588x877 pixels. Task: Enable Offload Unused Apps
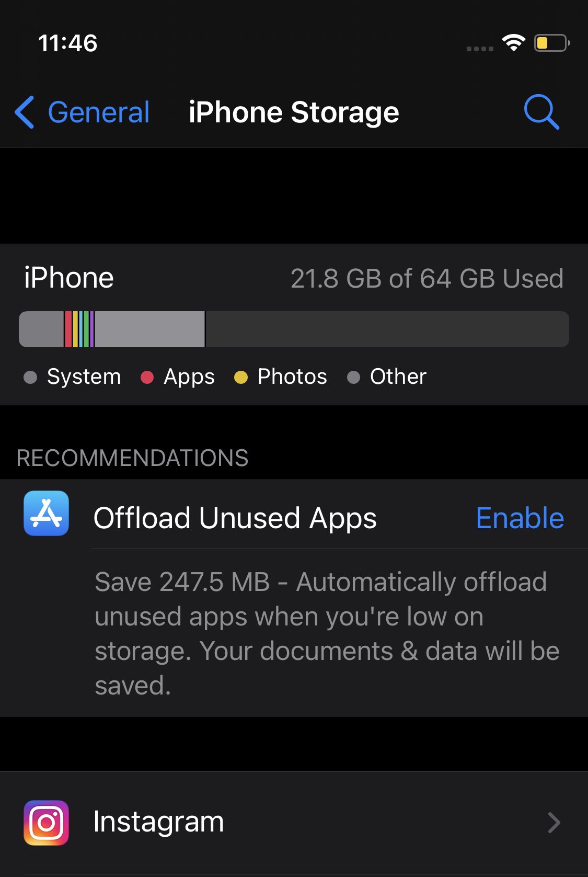(520, 518)
